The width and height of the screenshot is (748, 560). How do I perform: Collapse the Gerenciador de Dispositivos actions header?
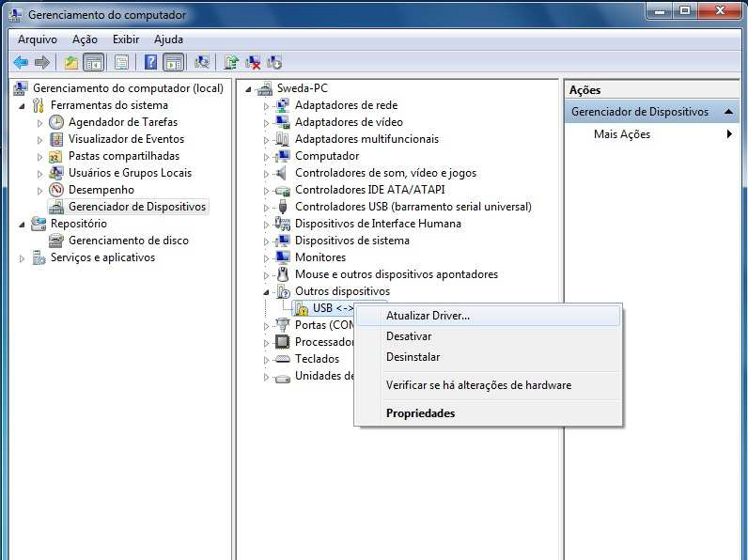[x=729, y=112]
